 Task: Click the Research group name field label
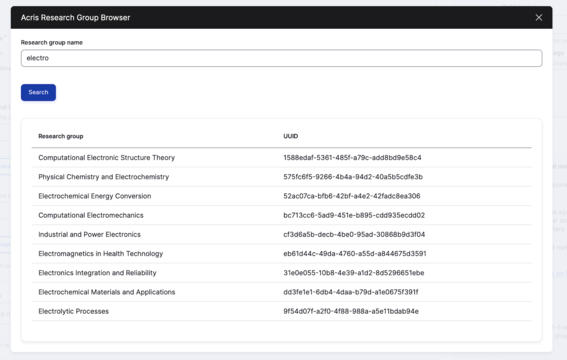[52, 42]
